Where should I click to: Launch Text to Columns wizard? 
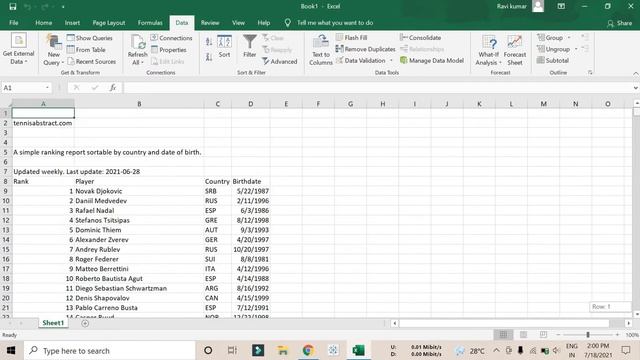pos(320,50)
